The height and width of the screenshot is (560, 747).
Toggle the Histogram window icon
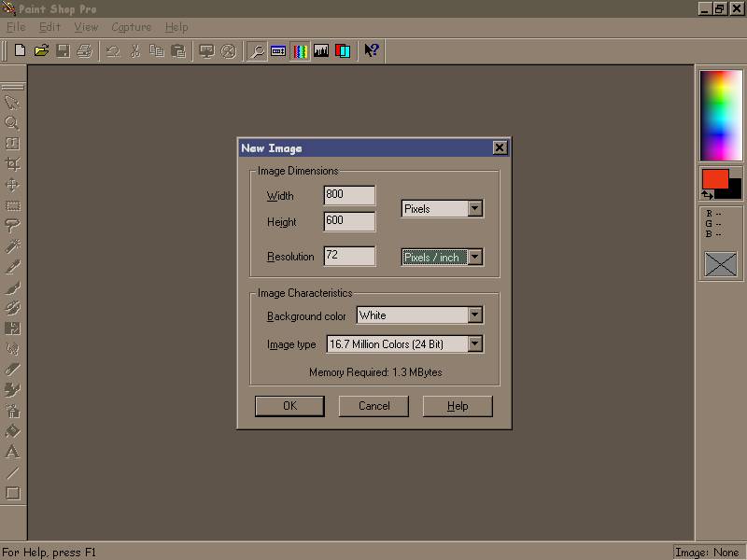pyautogui.click(x=321, y=50)
